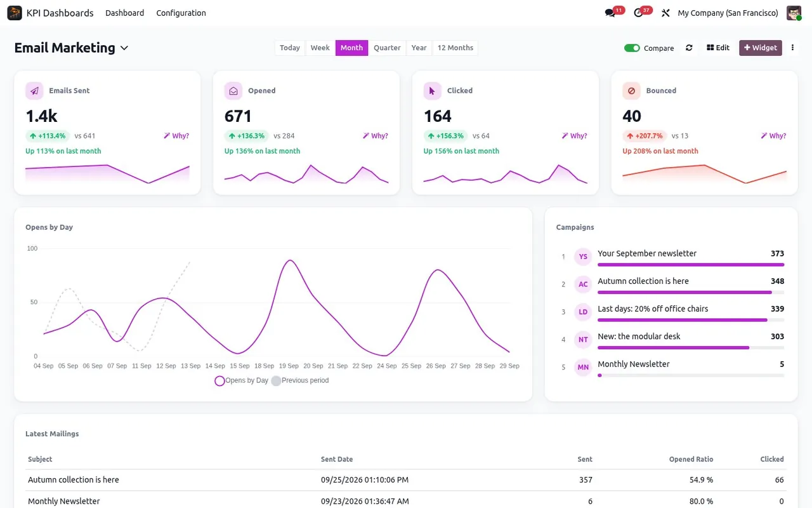
Task: Click Why? on the Opened card
Action: [x=376, y=136]
